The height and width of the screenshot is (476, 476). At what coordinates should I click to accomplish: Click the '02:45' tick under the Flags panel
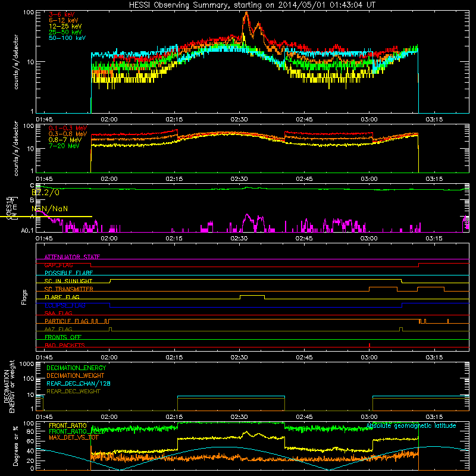click(304, 358)
